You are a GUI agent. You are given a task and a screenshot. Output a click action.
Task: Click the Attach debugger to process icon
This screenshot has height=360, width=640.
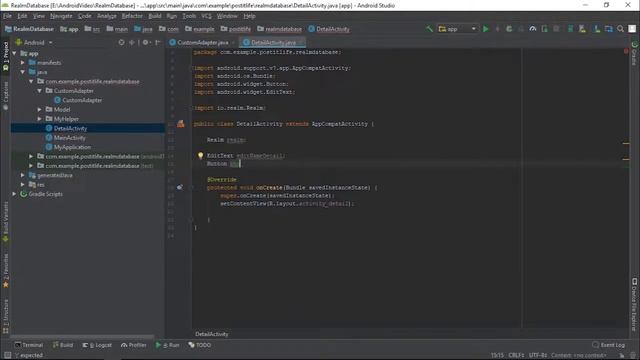(544, 29)
